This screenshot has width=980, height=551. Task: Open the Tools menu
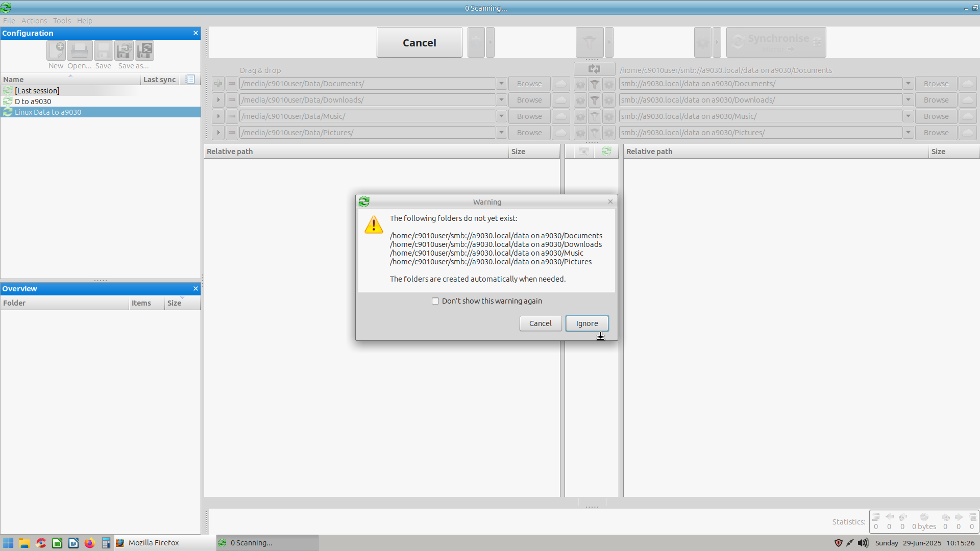(62, 21)
